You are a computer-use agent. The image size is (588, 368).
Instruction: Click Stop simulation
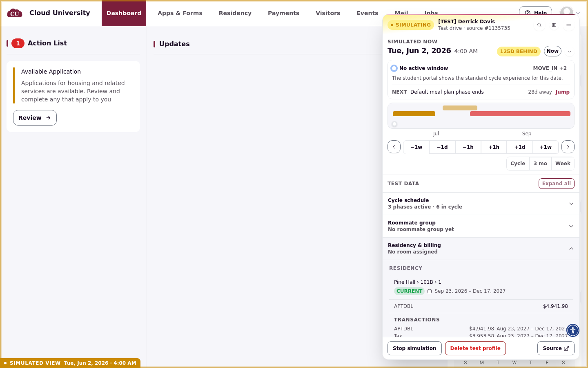point(414,348)
